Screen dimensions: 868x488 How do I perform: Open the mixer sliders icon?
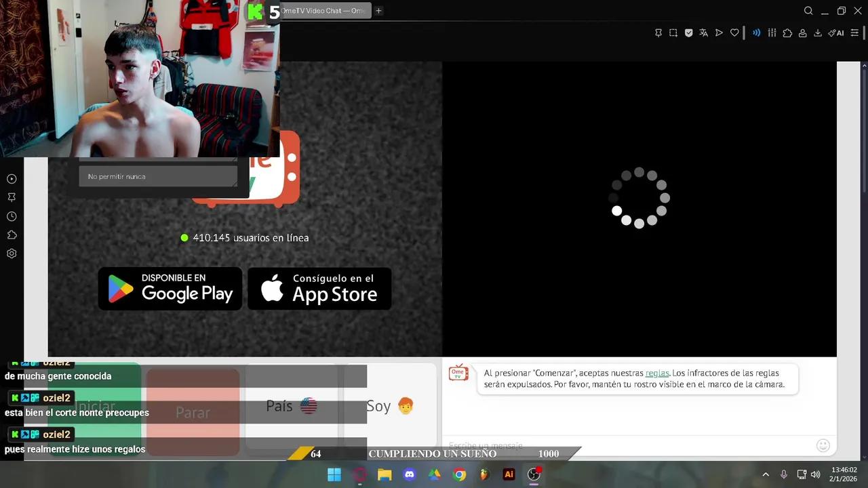[772, 33]
